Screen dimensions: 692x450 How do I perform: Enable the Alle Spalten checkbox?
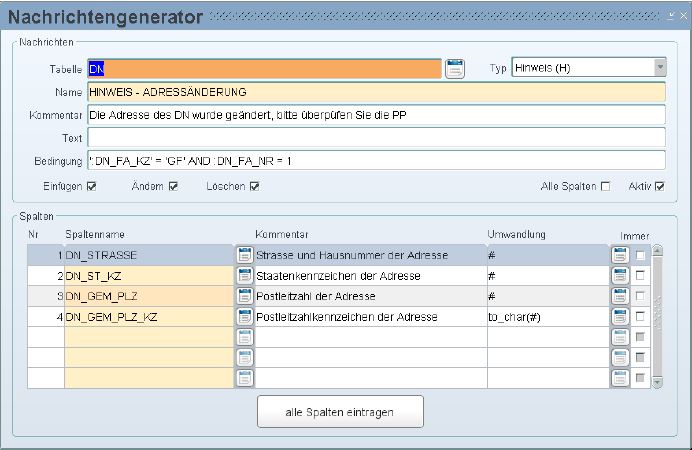605,186
